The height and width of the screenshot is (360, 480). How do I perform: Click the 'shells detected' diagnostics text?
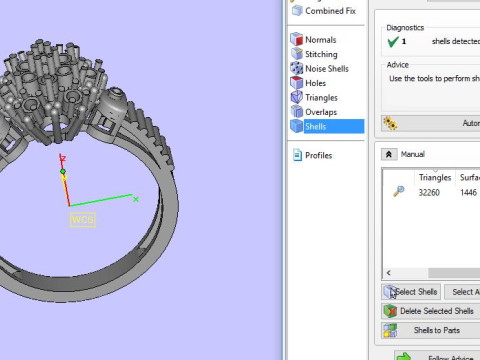(x=456, y=41)
